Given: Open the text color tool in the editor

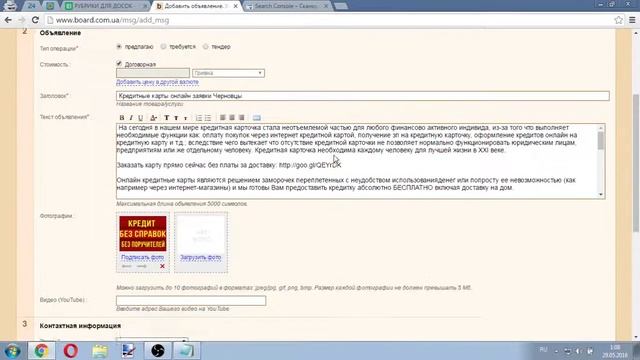Looking at the screenshot, I should [x=153, y=118].
